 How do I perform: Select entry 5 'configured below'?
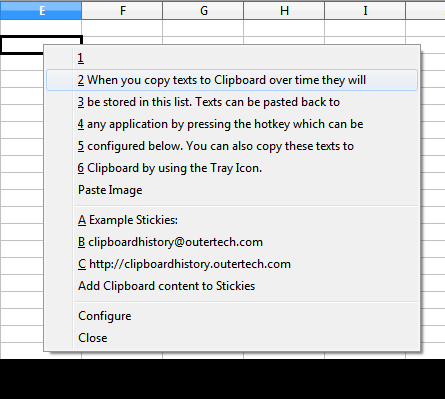(232, 146)
